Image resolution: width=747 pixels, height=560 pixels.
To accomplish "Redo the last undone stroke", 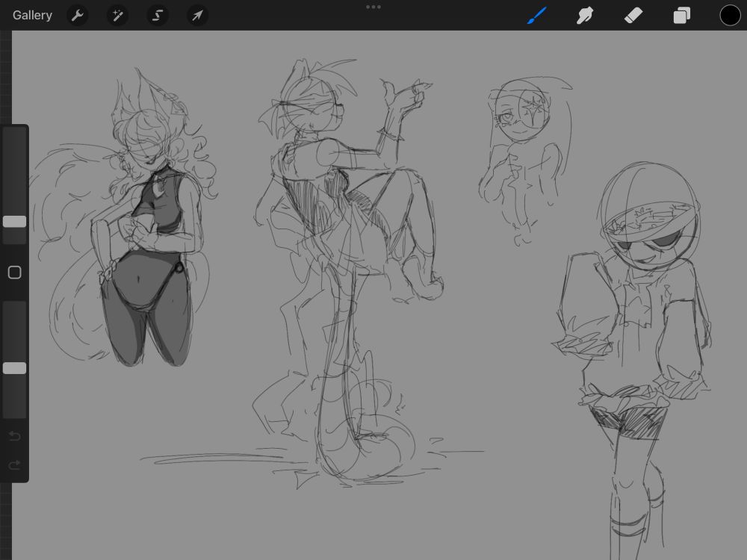I will pyautogui.click(x=14, y=465).
